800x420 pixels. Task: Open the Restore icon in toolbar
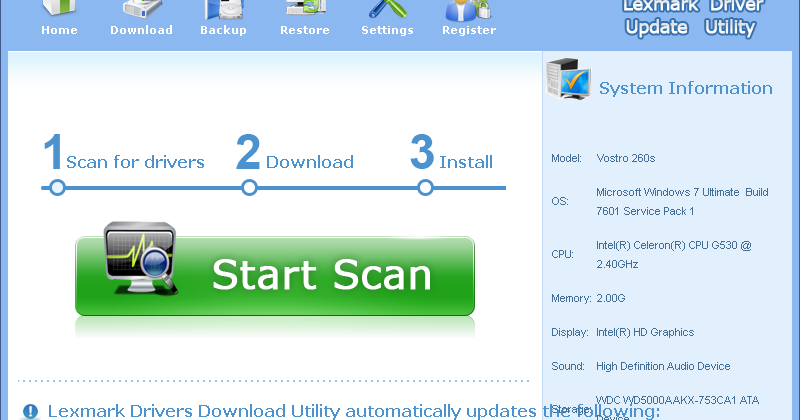coord(306,8)
